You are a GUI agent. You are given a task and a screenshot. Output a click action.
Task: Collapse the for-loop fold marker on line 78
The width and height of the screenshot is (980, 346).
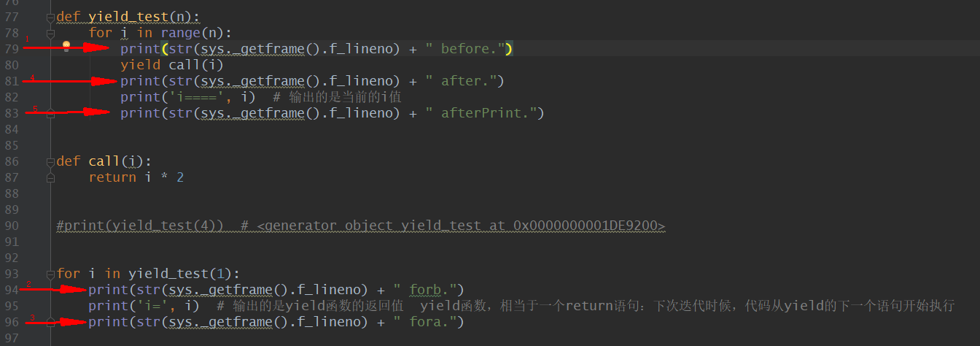(50, 33)
